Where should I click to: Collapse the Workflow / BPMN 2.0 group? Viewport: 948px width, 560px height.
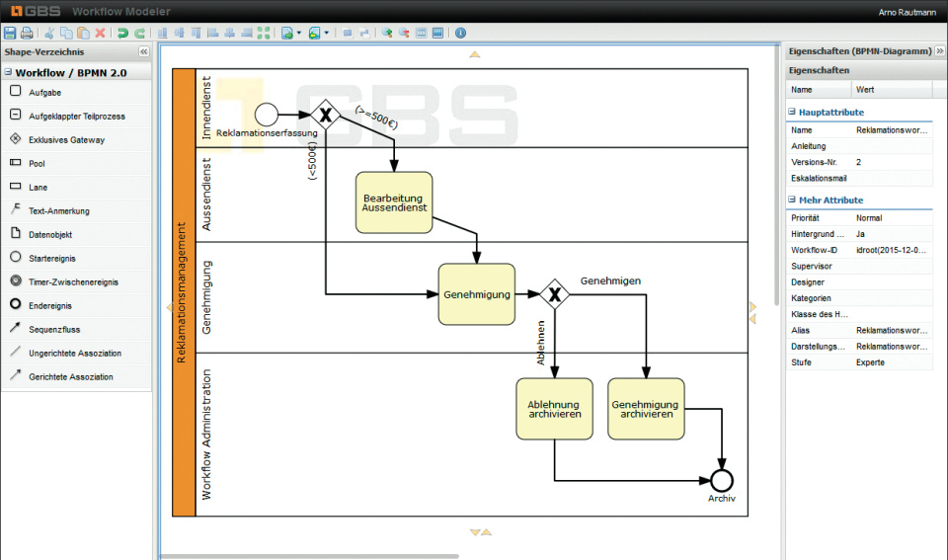click(x=8, y=73)
